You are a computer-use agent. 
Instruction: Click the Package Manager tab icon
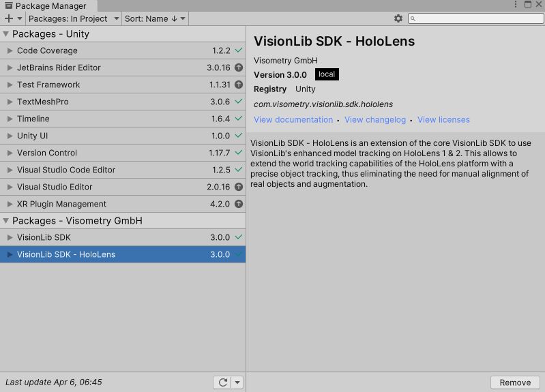click(x=9, y=5)
